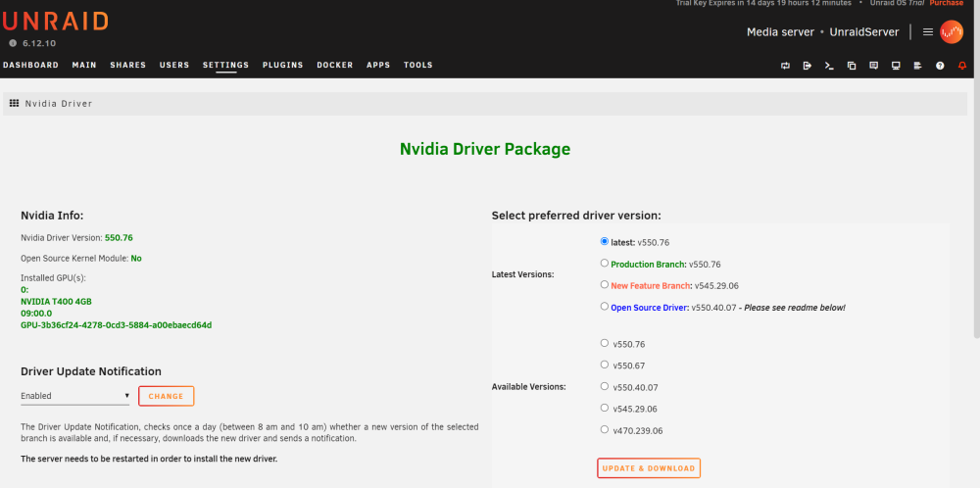Open the log viewer icon in header
980x488 pixels.
[x=917, y=66]
